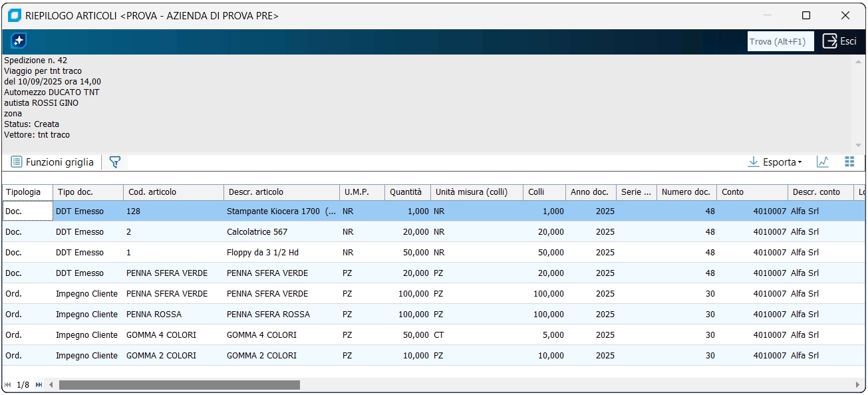Image resolution: width=868 pixels, height=395 pixels.
Task: Click the Esci exit button
Action: tap(840, 41)
